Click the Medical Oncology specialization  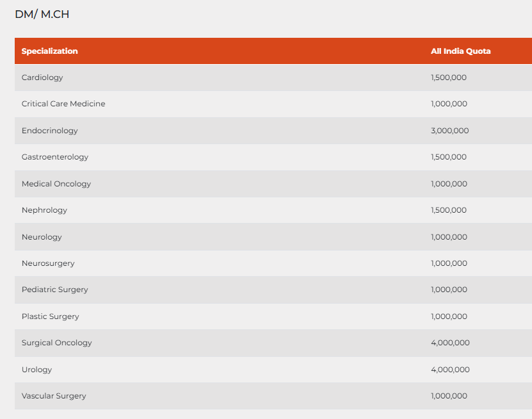tap(56, 184)
